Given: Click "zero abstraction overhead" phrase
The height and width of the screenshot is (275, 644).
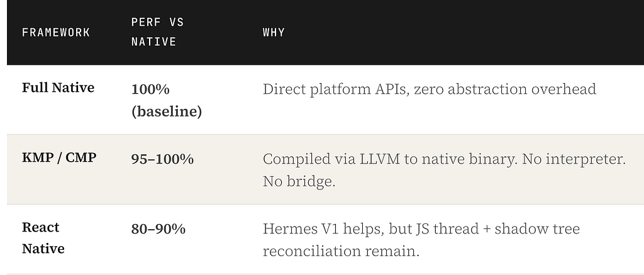Looking at the screenshot, I should tap(505, 89).
